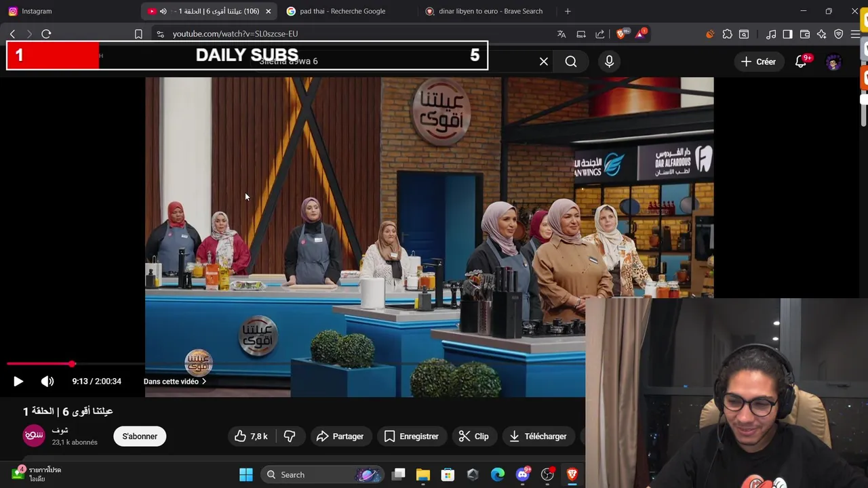Open Brave Wallet icon
Image resolution: width=868 pixels, height=488 pixels.
pyautogui.click(x=805, y=34)
